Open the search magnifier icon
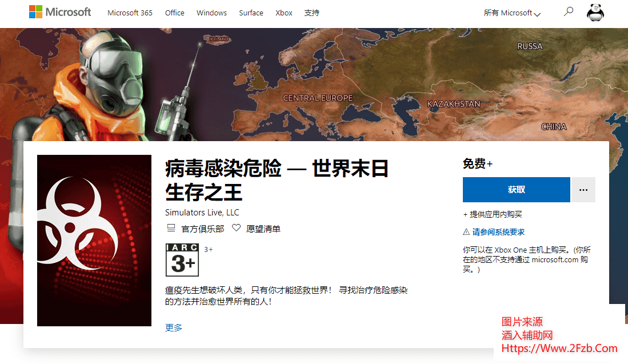 (x=568, y=12)
